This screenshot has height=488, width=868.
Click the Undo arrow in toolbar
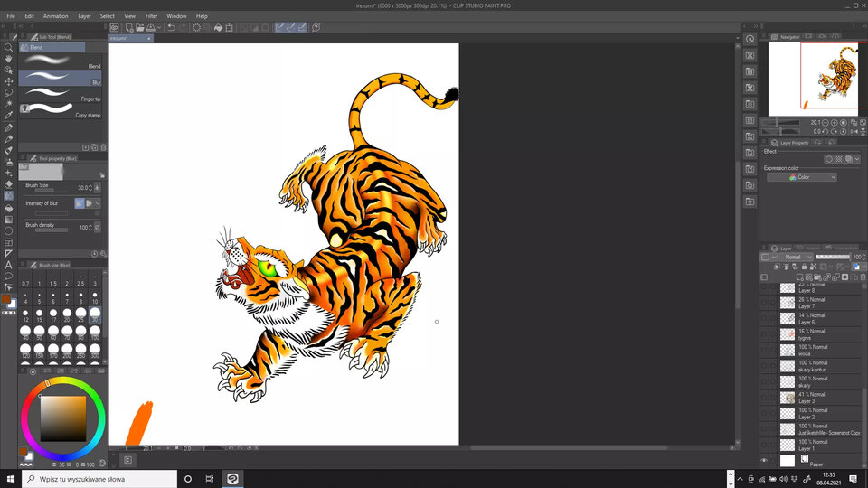pos(172,27)
